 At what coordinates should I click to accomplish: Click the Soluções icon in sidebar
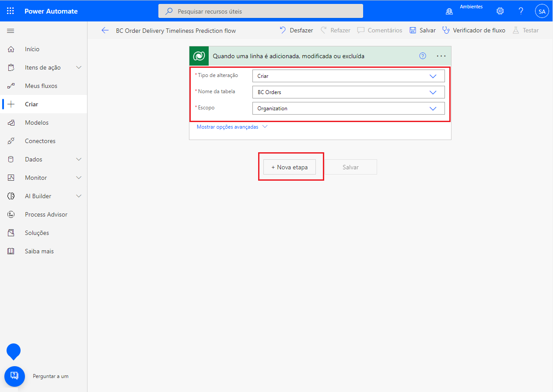(x=11, y=233)
